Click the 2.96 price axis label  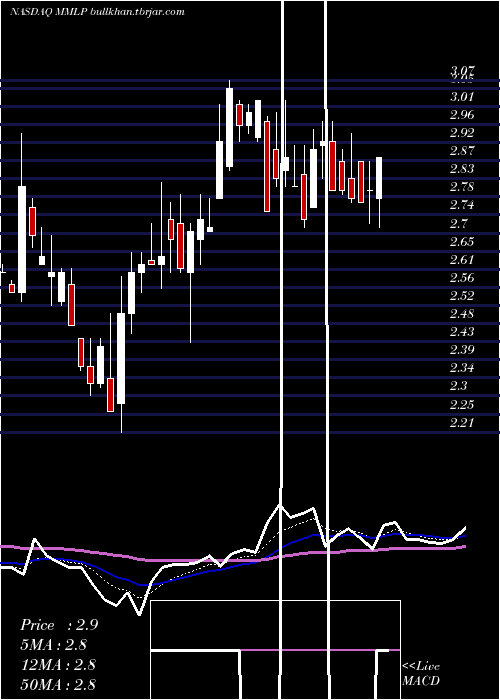pos(462,115)
